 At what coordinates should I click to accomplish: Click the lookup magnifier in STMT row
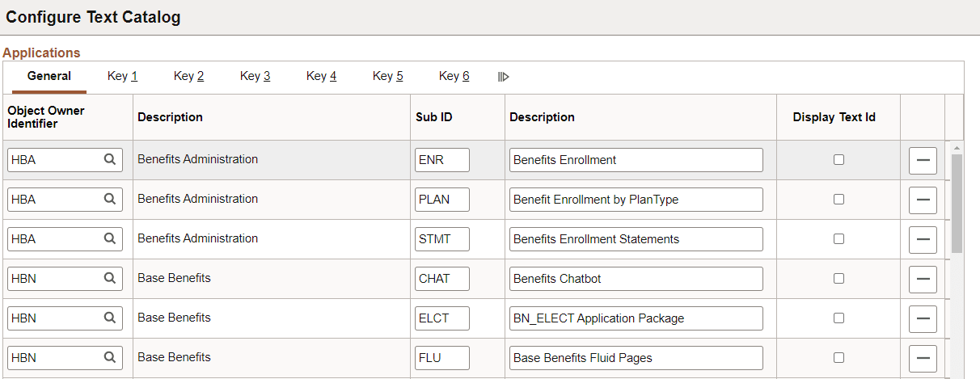tap(110, 239)
